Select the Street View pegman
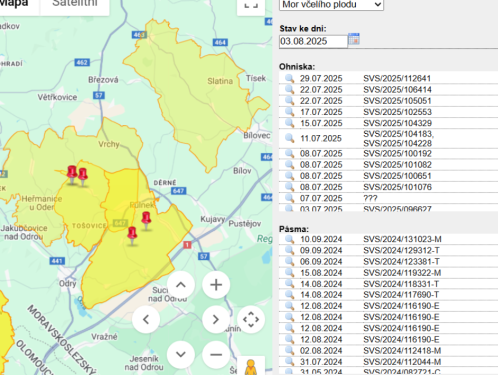 (x=251, y=367)
